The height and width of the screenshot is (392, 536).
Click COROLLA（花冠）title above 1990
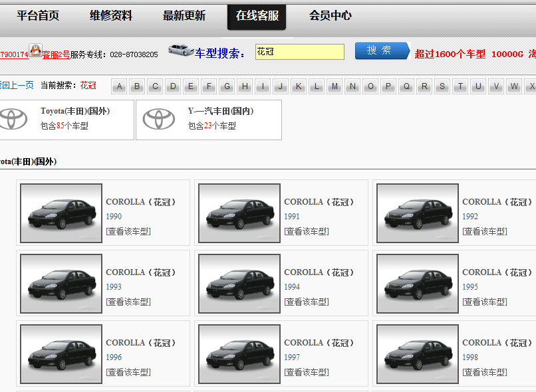141,202
